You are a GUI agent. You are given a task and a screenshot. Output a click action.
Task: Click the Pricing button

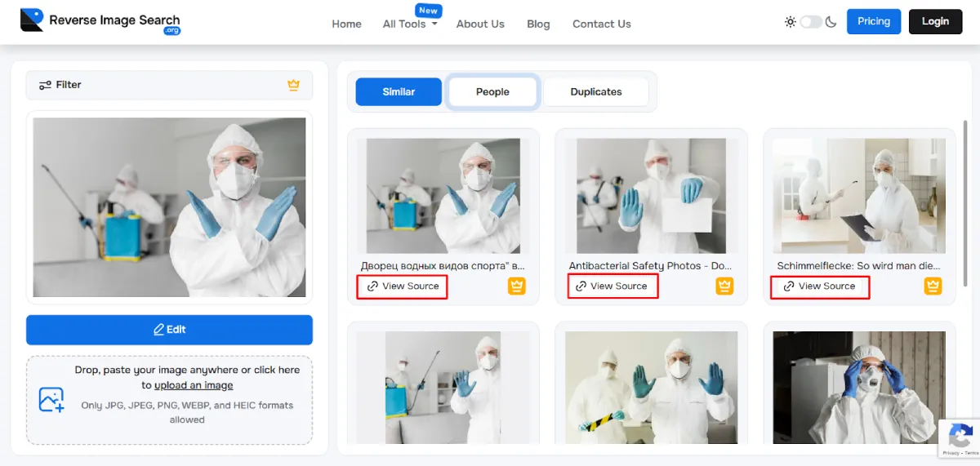pyautogui.click(x=873, y=21)
